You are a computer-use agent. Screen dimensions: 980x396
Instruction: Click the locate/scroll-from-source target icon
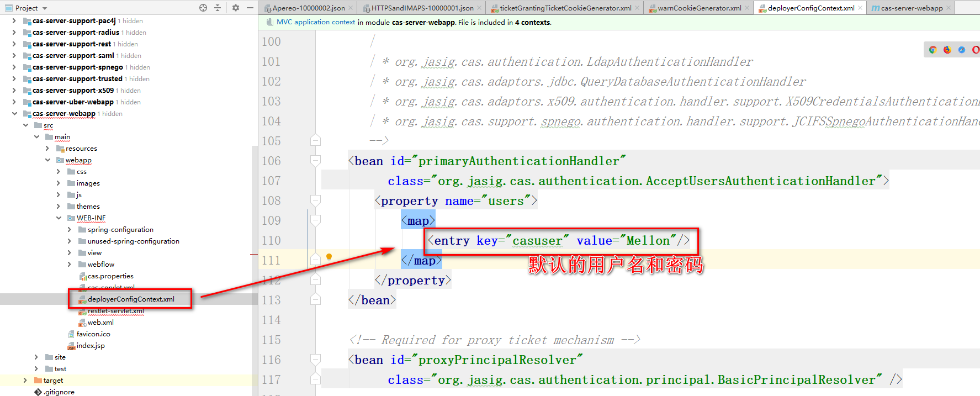pyautogui.click(x=203, y=8)
